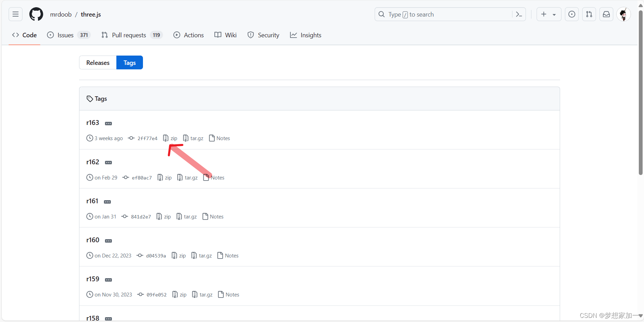Expand the r159 commit message ellipsis
The height and width of the screenshot is (322, 644).
click(x=108, y=280)
